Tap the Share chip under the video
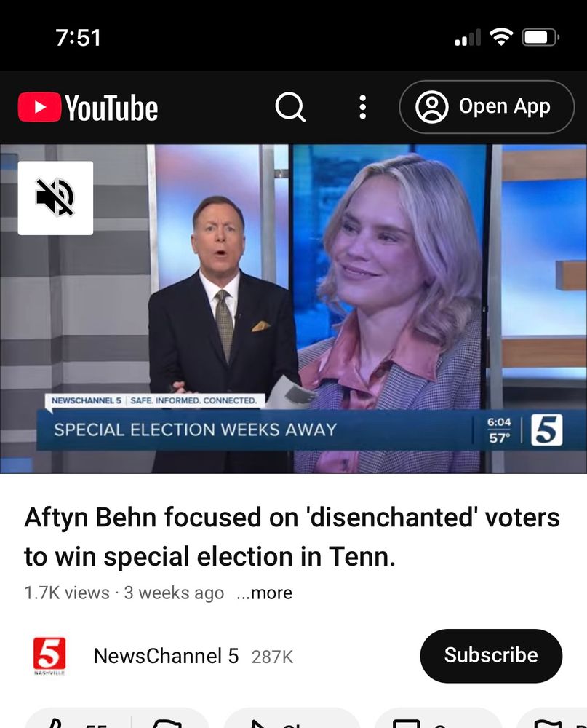The height and width of the screenshot is (728, 587). click(292, 720)
